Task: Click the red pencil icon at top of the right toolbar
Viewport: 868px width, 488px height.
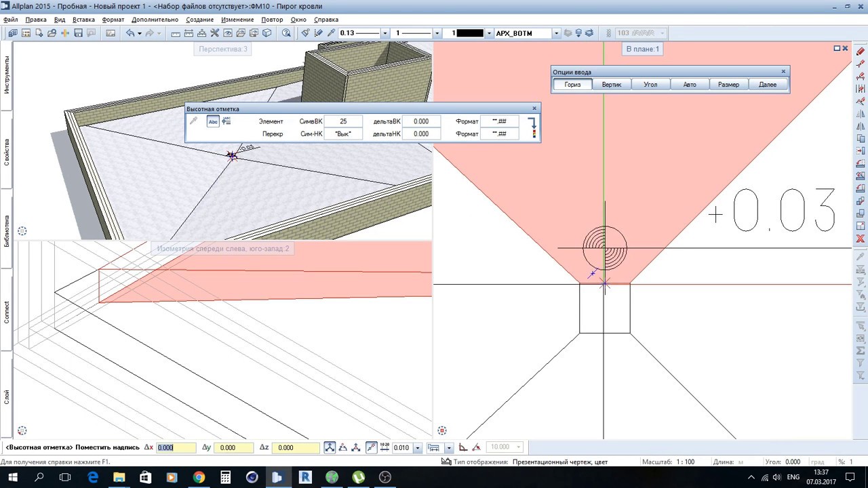Action: click(861, 52)
